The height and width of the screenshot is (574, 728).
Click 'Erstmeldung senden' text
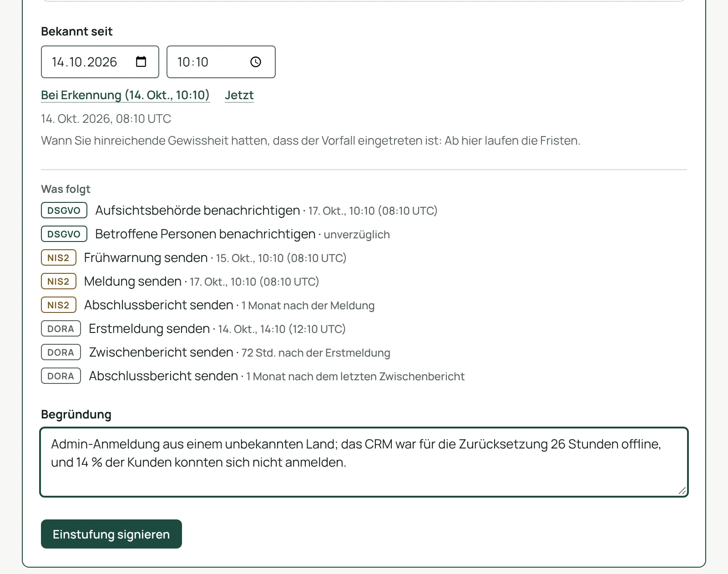click(149, 329)
